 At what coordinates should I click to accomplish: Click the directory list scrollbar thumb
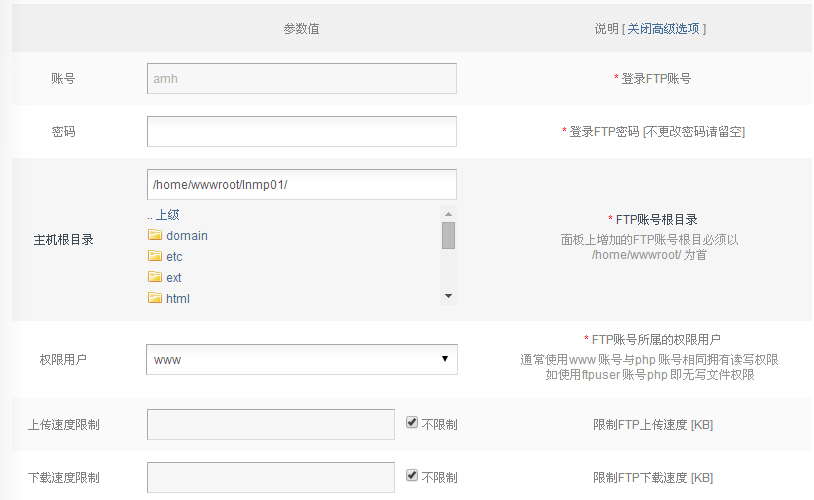point(448,235)
